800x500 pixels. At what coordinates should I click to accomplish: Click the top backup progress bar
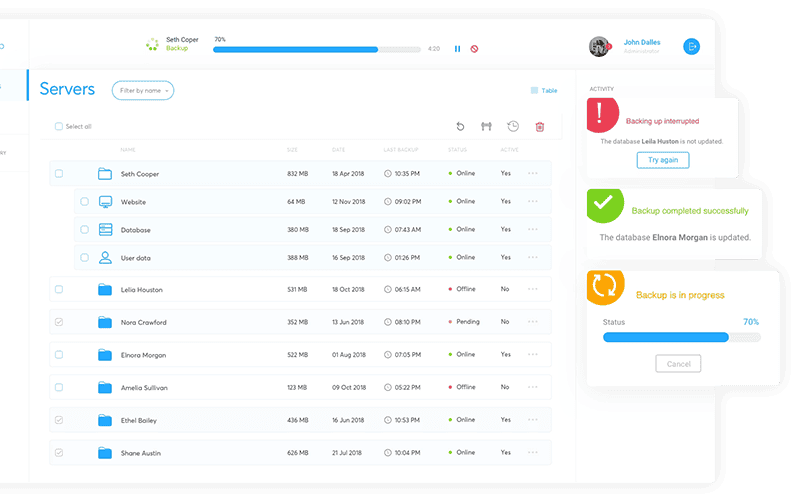(x=317, y=49)
